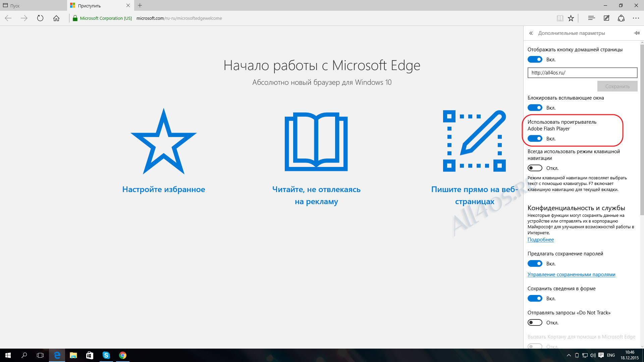Image resolution: width=644 pixels, height=362 pixels.
Task: Click the large star favorites graphic
Action: [x=164, y=141]
